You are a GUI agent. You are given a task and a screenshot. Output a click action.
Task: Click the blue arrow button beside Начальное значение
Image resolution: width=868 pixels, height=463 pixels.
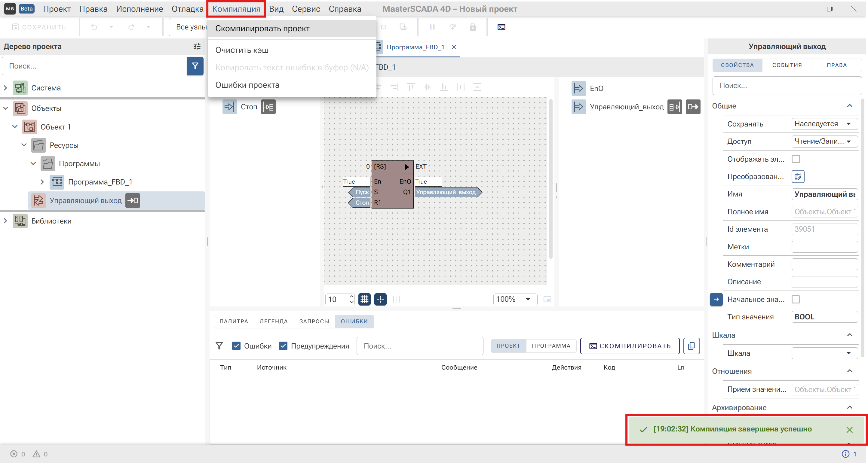click(x=716, y=299)
